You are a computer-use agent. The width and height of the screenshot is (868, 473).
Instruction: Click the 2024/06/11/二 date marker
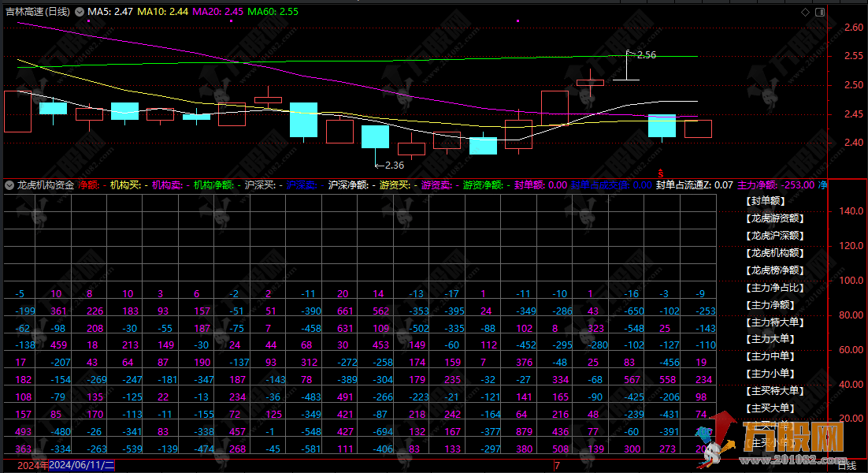[82, 465]
